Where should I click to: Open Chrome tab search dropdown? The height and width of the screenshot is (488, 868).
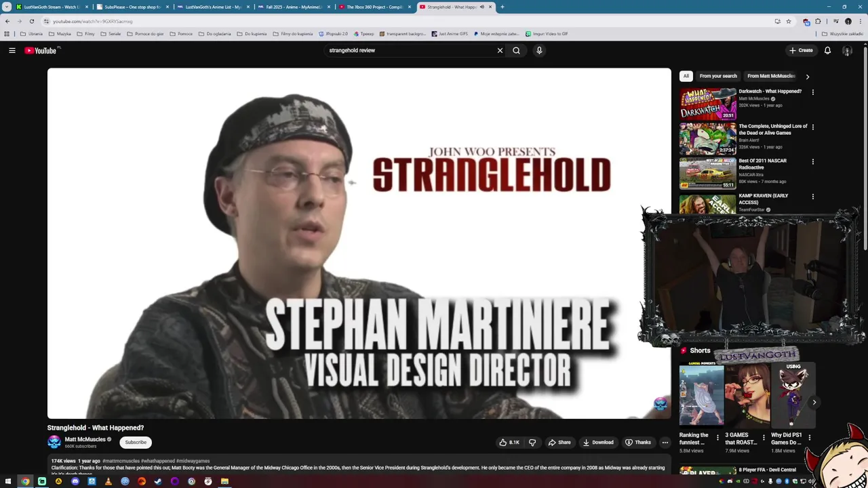pos(7,7)
